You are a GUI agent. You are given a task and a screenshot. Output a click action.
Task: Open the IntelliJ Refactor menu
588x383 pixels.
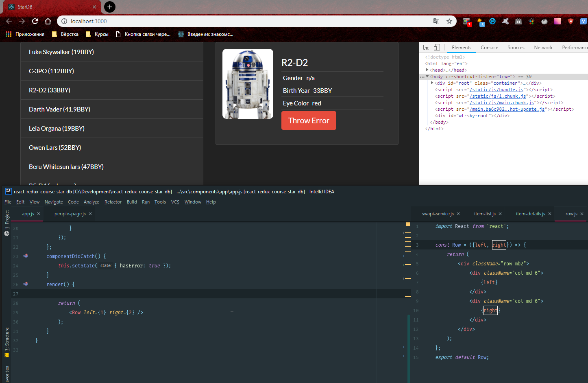pos(113,202)
